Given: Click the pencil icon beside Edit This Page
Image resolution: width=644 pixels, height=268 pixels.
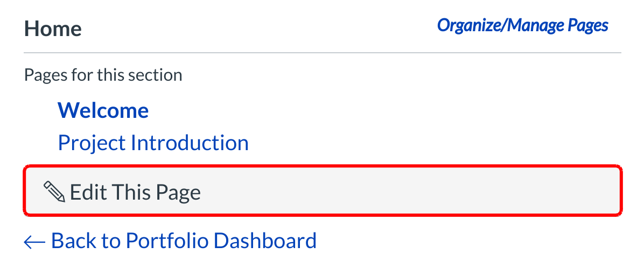Looking at the screenshot, I should click(54, 192).
